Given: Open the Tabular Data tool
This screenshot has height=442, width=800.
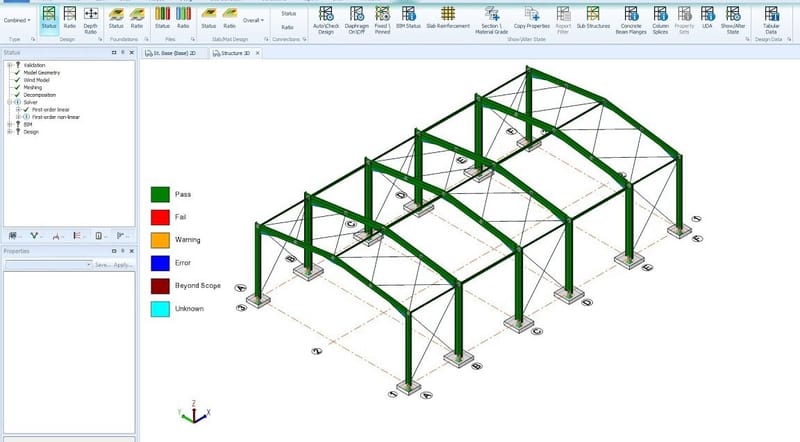Looking at the screenshot, I should 771,20.
